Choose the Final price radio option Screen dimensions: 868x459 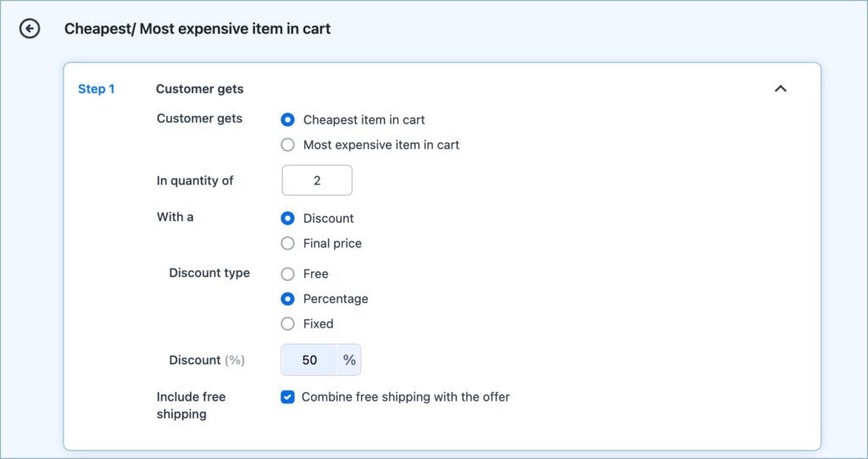(287, 243)
